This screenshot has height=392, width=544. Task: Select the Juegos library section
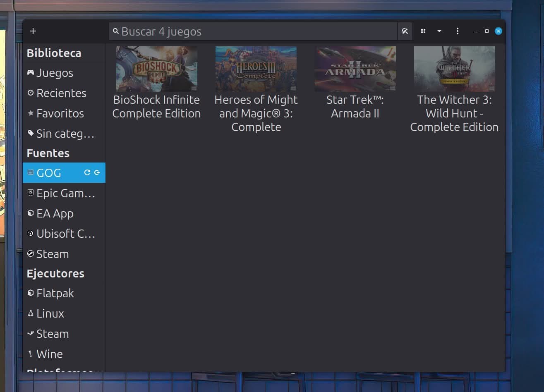[55, 73]
